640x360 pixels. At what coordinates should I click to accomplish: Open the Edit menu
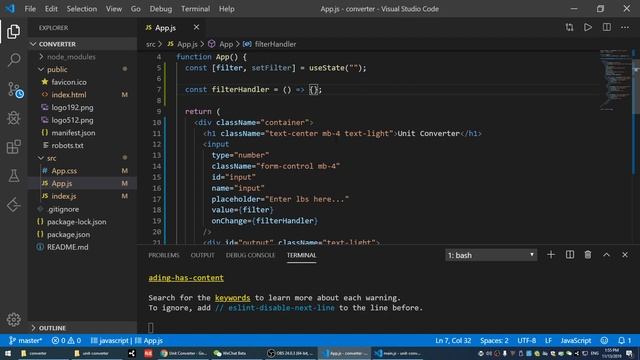coord(51,9)
